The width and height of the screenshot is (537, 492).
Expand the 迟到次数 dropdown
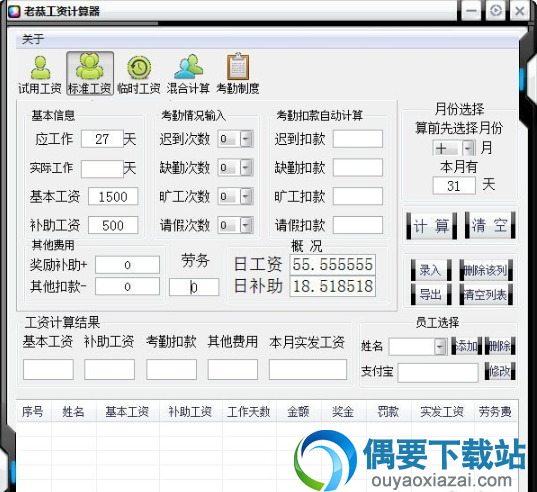(246, 139)
